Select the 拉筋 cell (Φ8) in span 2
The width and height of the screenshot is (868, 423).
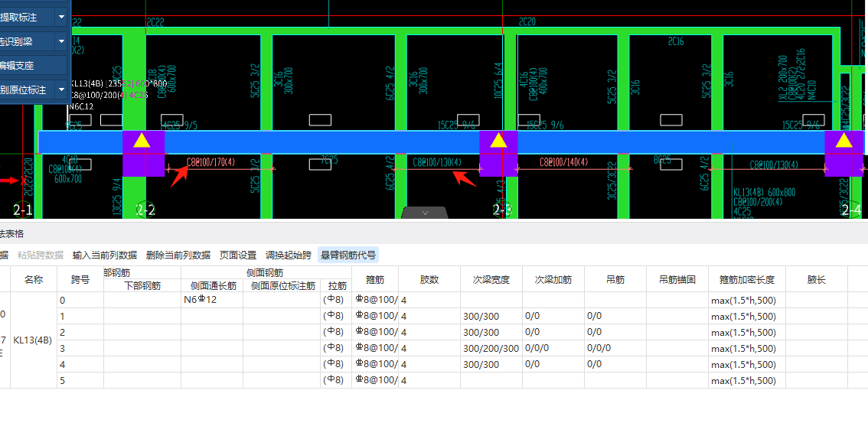[336, 332]
